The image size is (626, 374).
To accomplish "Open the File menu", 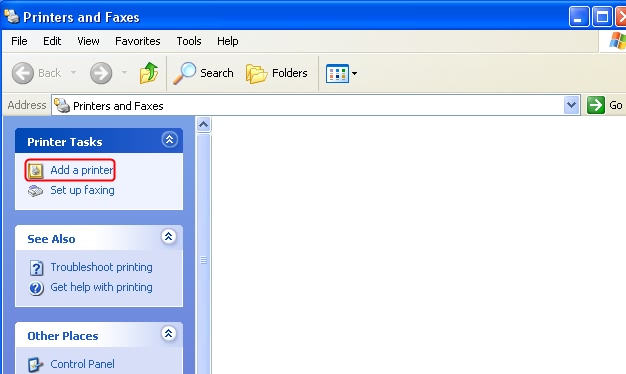I will [19, 41].
